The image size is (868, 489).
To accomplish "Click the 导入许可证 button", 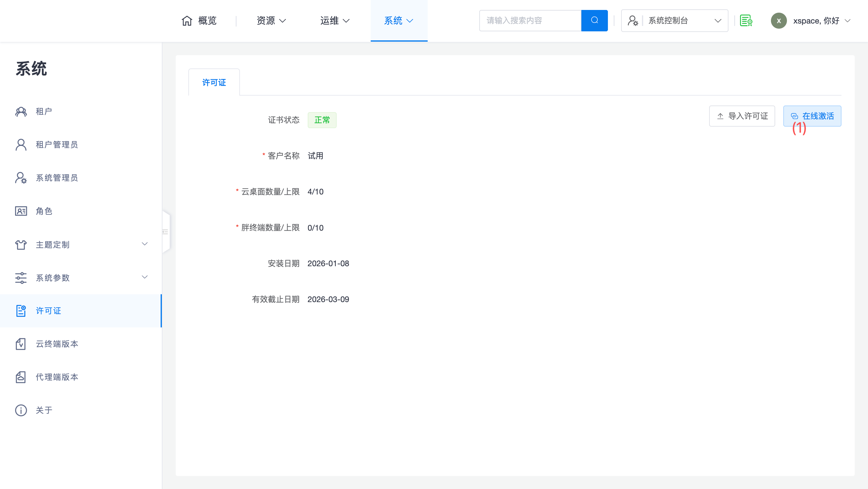I will [742, 116].
